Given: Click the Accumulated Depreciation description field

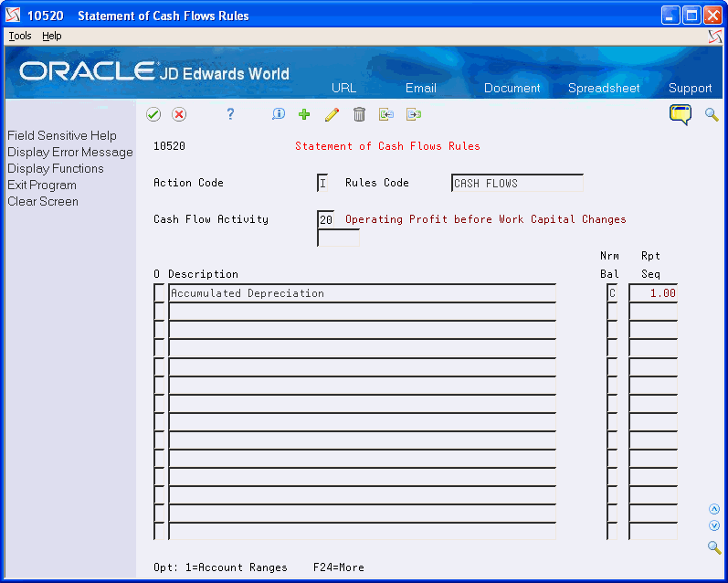Looking at the screenshot, I should (362, 293).
